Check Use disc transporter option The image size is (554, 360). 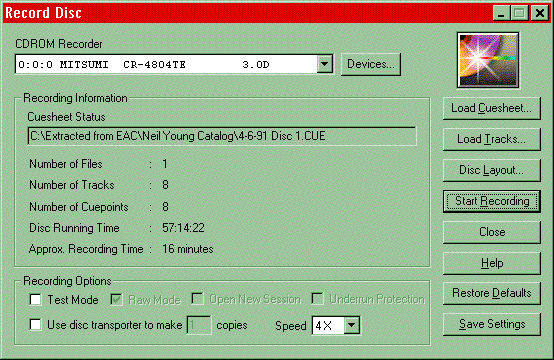[x=35, y=325]
